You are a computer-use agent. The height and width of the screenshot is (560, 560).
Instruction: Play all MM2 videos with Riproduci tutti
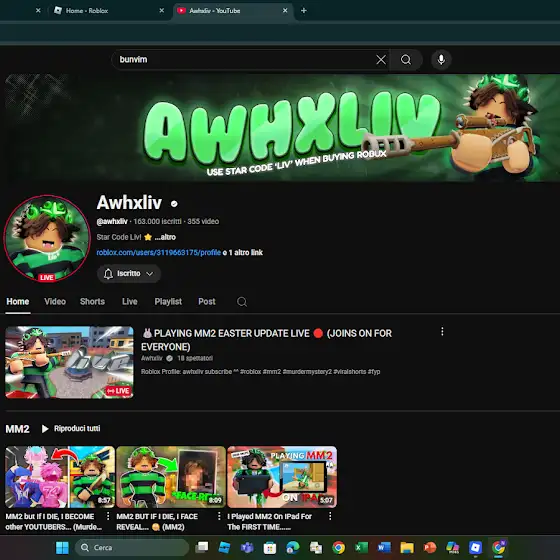71,428
